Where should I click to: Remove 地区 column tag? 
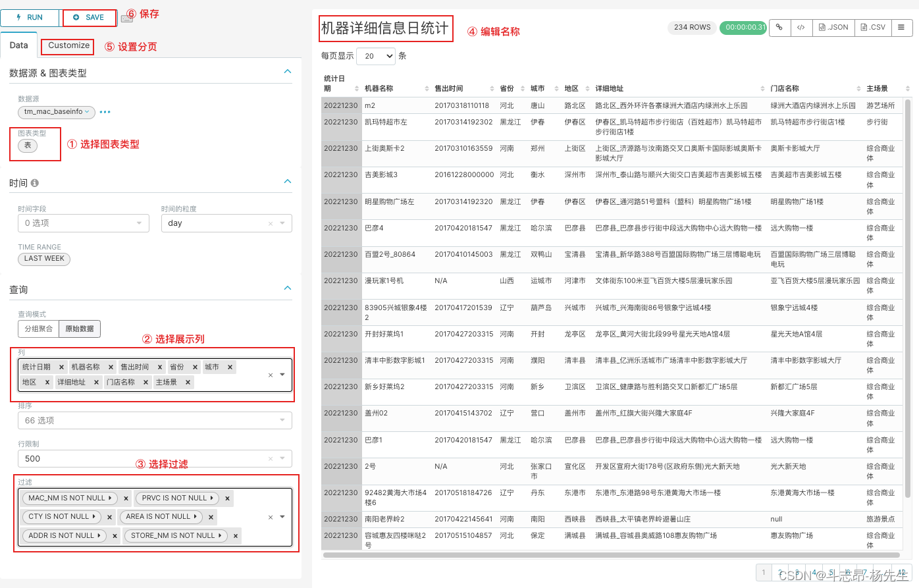47,383
